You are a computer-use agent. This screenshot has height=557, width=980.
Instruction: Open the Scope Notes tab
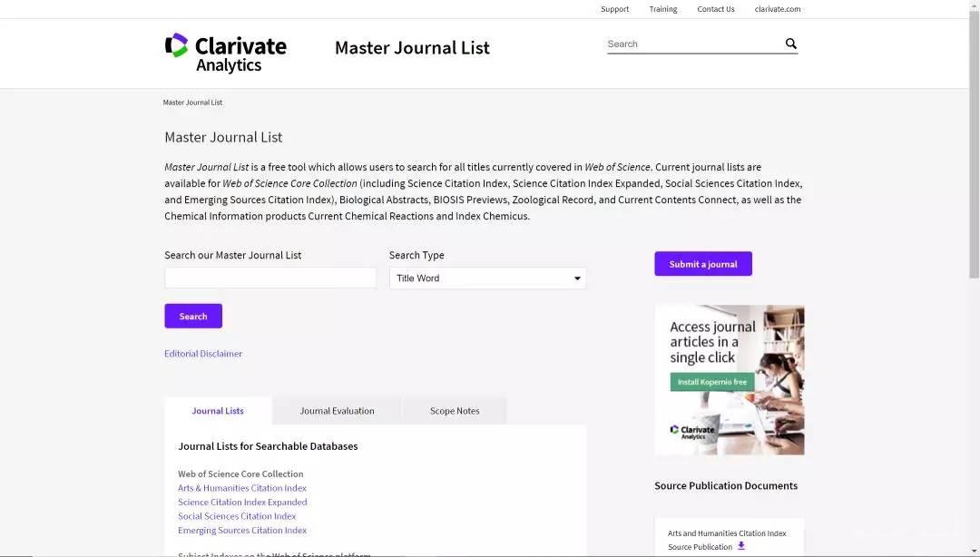pyautogui.click(x=455, y=411)
